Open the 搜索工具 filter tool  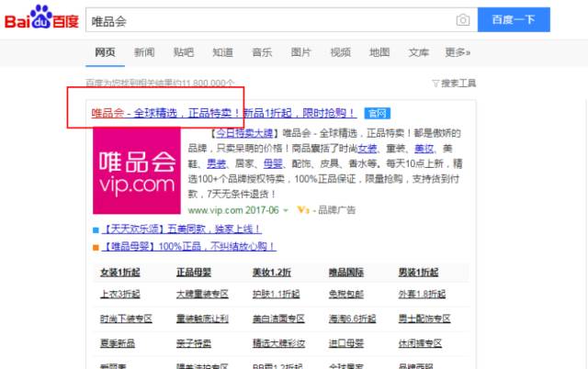(455, 84)
